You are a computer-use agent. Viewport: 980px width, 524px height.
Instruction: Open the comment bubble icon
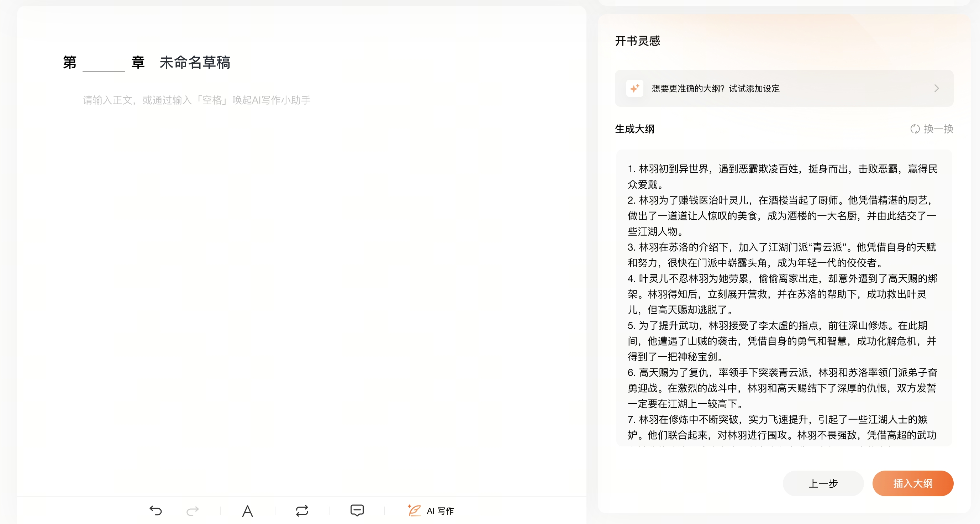coord(357,510)
